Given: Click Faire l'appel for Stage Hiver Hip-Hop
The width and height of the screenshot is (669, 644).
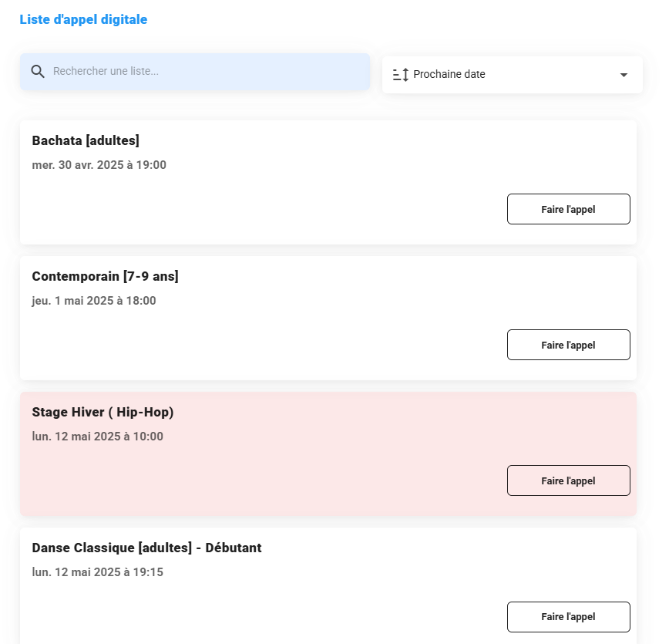Looking at the screenshot, I should (x=568, y=480).
